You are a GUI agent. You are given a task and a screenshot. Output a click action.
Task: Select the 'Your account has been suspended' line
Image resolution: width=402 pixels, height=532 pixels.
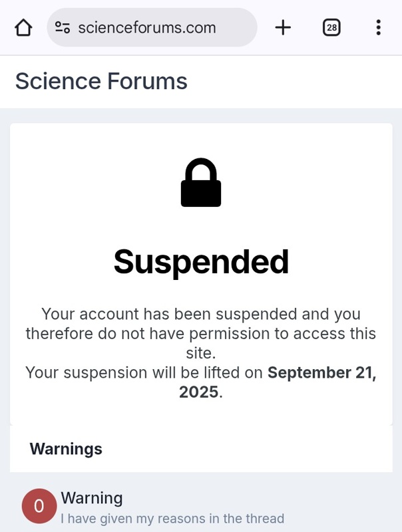(201, 314)
